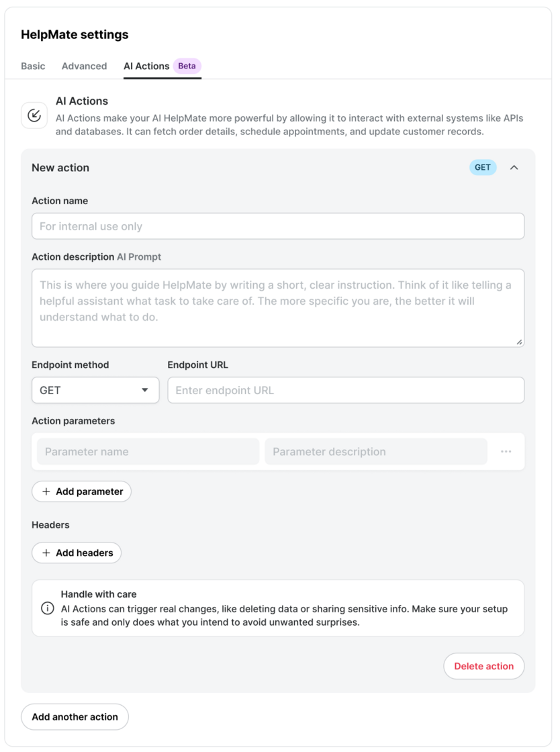Open the three-dot menu beside Parameter description
The image size is (560, 752).
click(506, 451)
